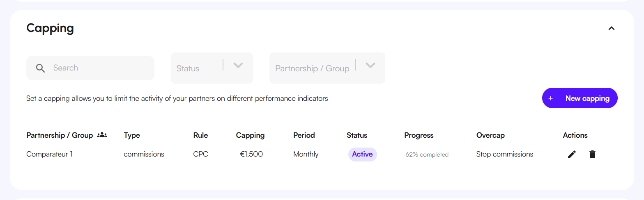Click the Progress column header
644x200 pixels.
tap(419, 135)
